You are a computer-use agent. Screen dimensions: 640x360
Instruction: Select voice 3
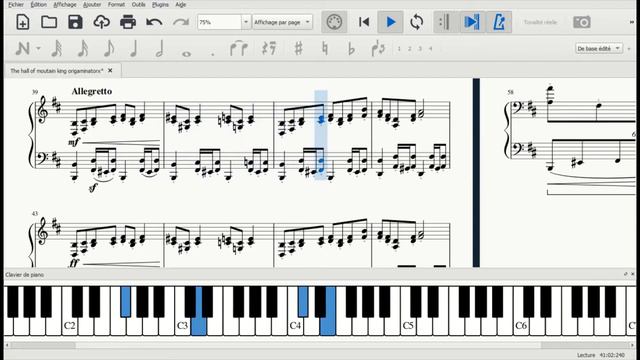[420, 49]
